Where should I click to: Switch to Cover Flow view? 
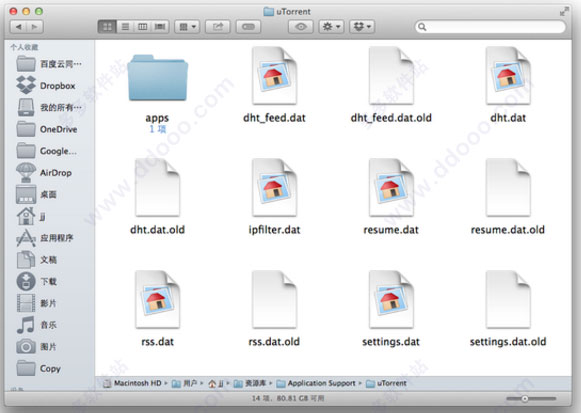pos(160,27)
